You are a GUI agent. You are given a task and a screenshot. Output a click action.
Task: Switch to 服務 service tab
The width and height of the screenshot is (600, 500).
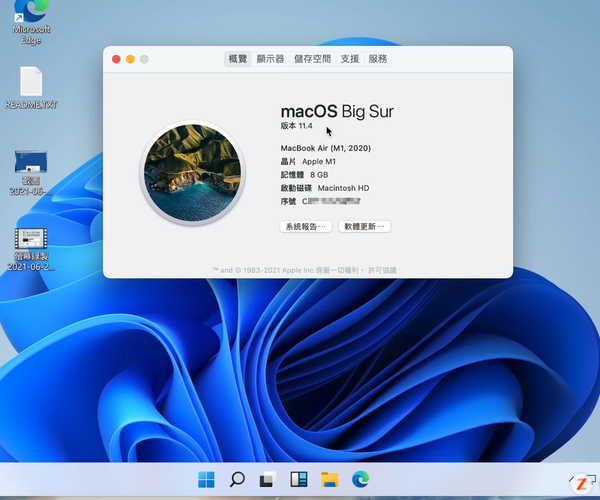click(x=378, y=59)
